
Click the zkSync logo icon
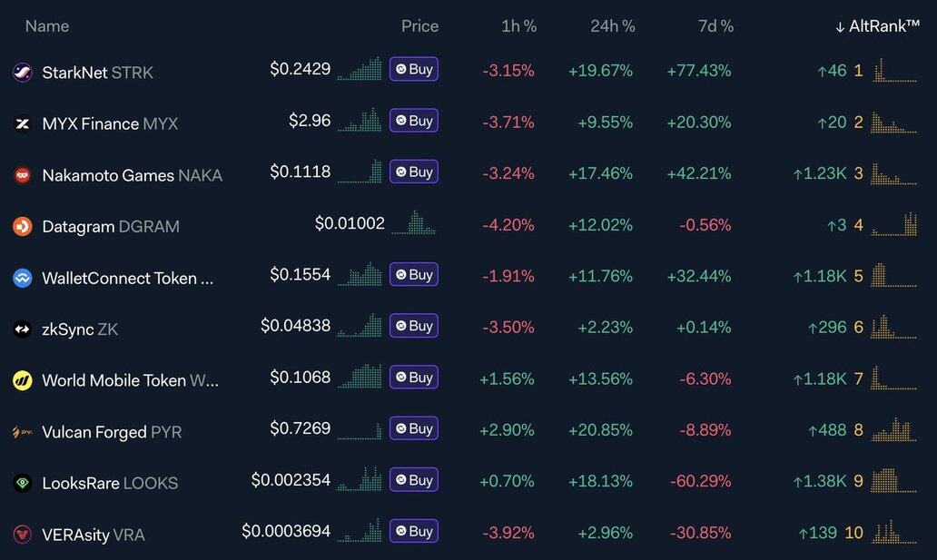(x=23, y=329)
